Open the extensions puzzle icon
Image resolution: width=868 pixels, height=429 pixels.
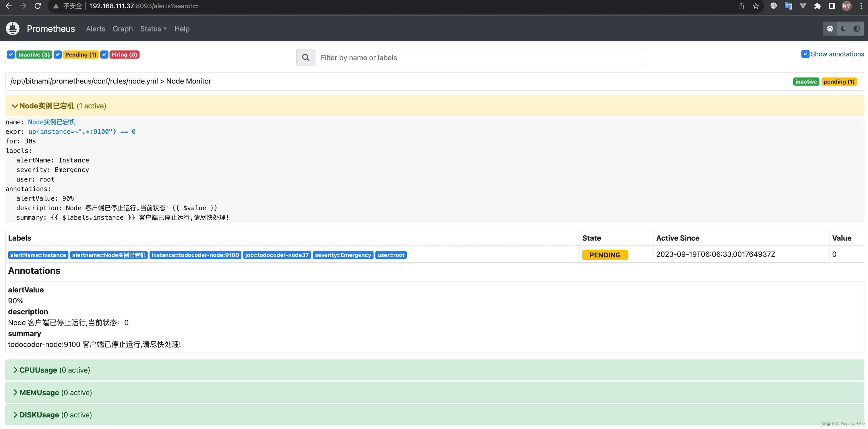pos(817,6)
